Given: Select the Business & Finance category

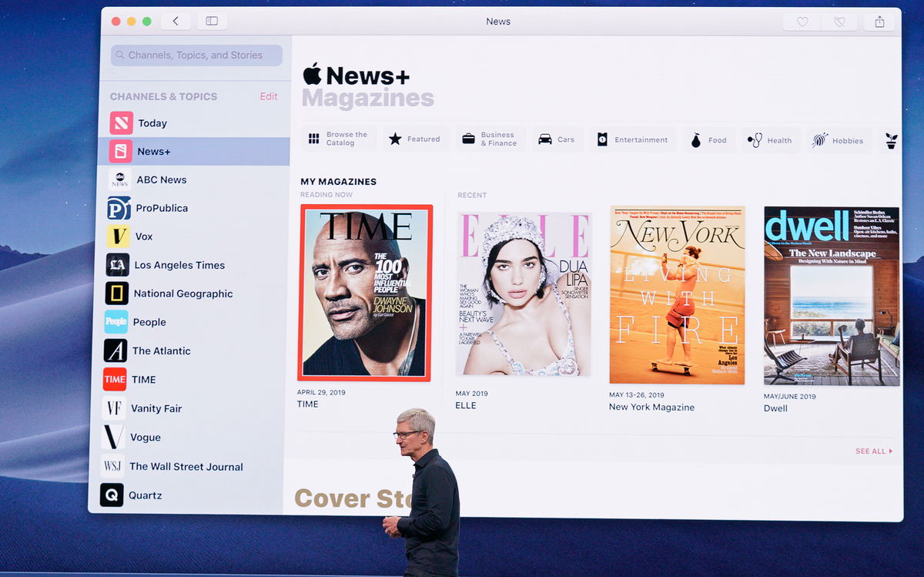Looking at the screenshot, I should [490, 139].
